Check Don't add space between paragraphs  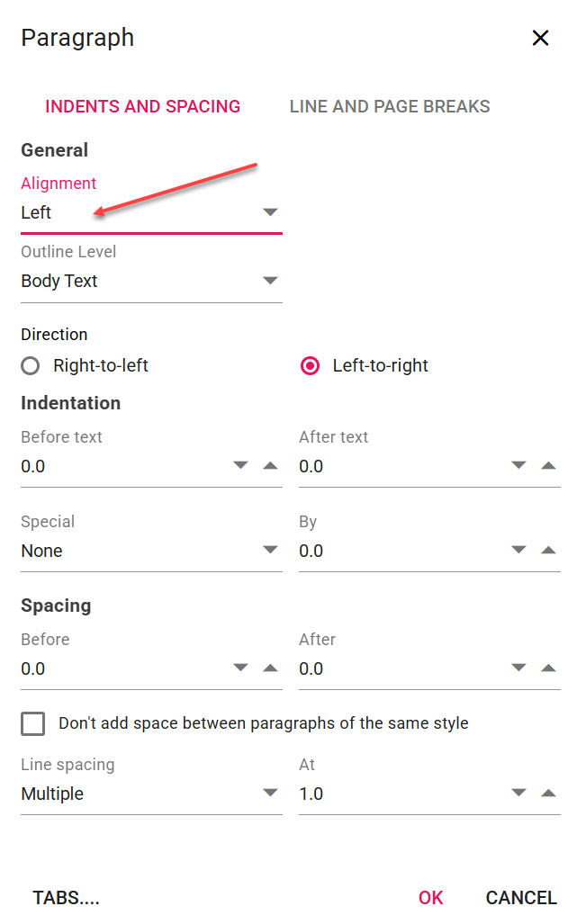33,723
